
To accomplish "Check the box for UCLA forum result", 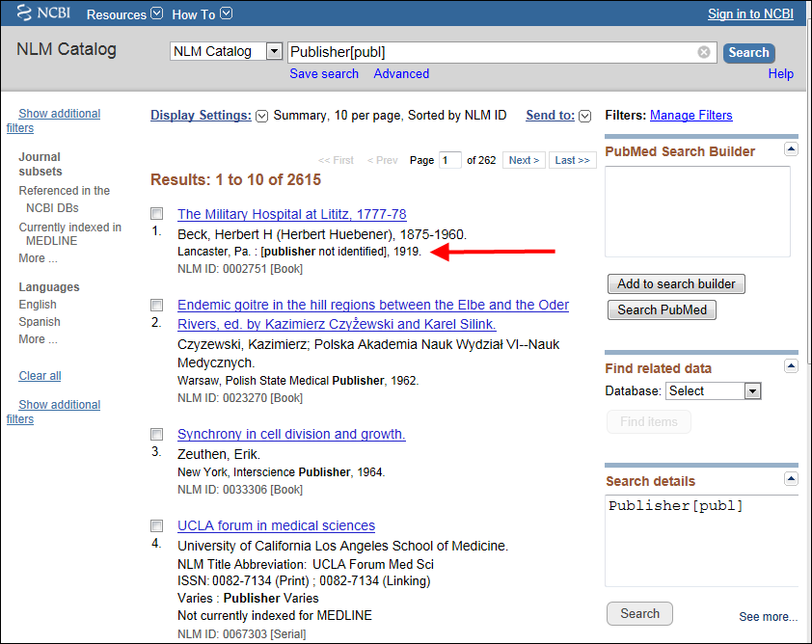I will point(156,525).
